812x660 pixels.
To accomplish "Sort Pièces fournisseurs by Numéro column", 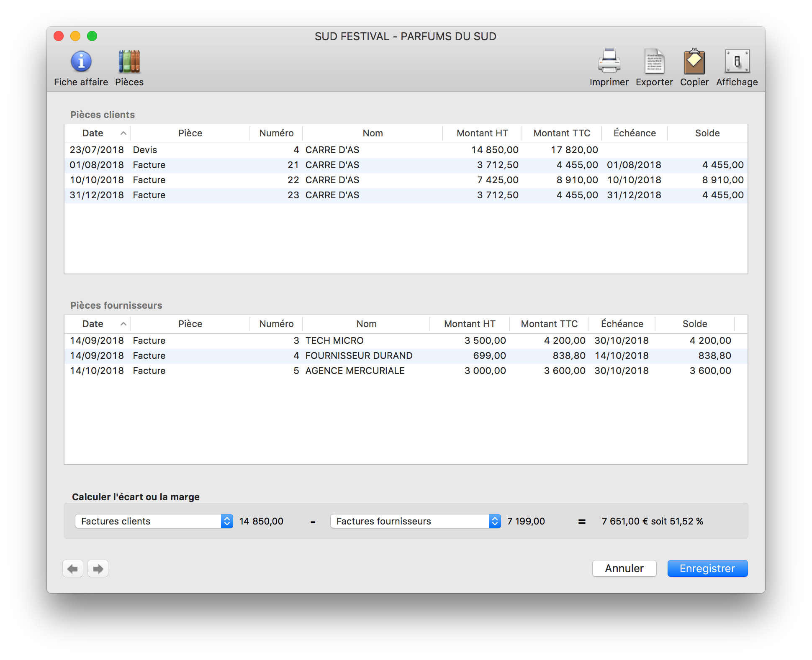I will point(276,324).
